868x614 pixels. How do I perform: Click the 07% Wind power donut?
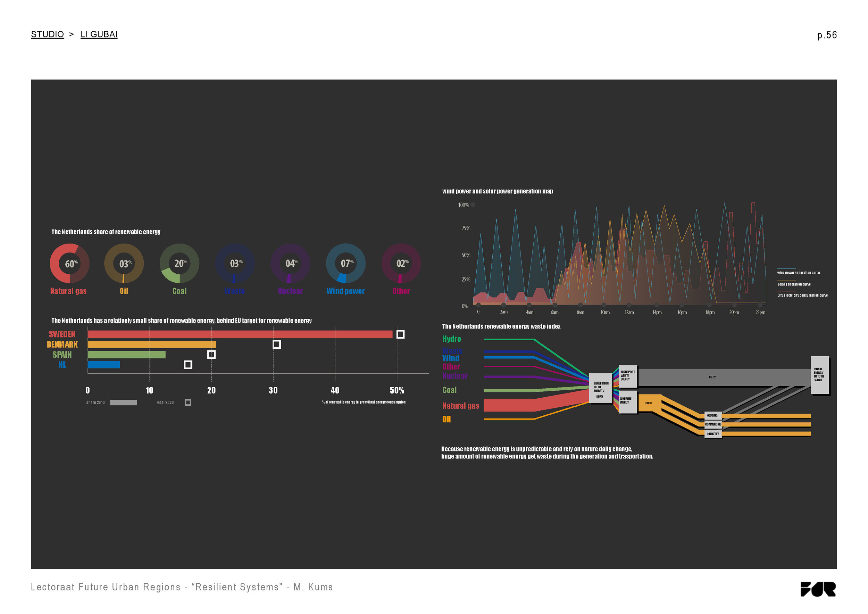click(345, 264)
